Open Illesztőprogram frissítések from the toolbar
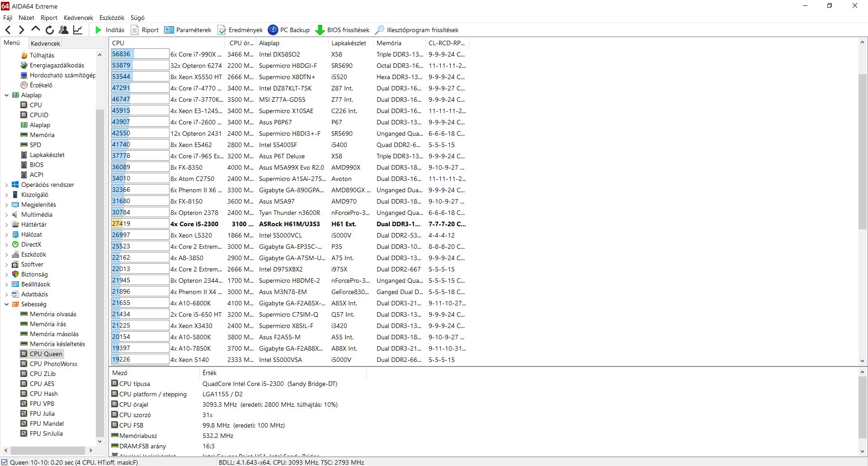Screen dimensions: 868x466 (417, 30)
